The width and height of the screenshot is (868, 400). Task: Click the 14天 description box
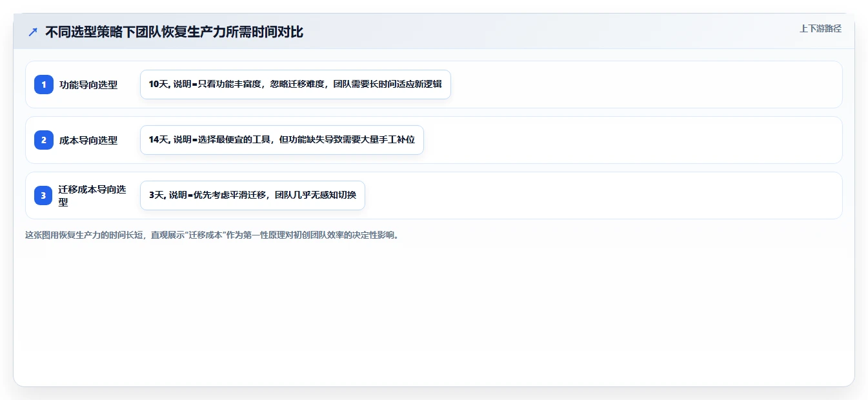[281, 140]
